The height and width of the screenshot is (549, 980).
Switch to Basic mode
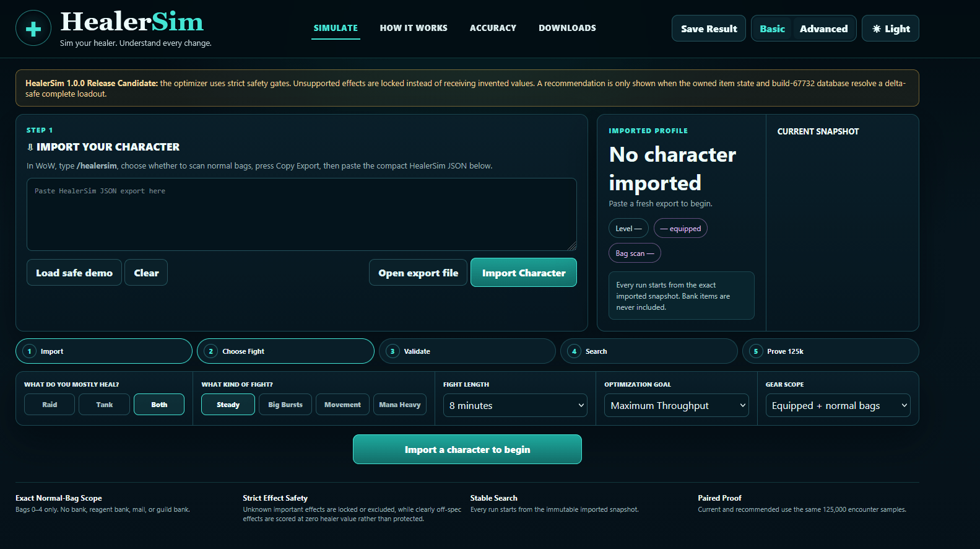pyautogui.click(x=772, y=29)
